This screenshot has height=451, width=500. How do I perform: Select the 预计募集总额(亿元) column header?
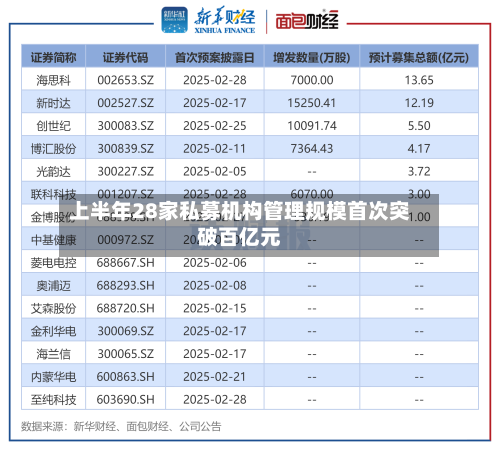419,57
